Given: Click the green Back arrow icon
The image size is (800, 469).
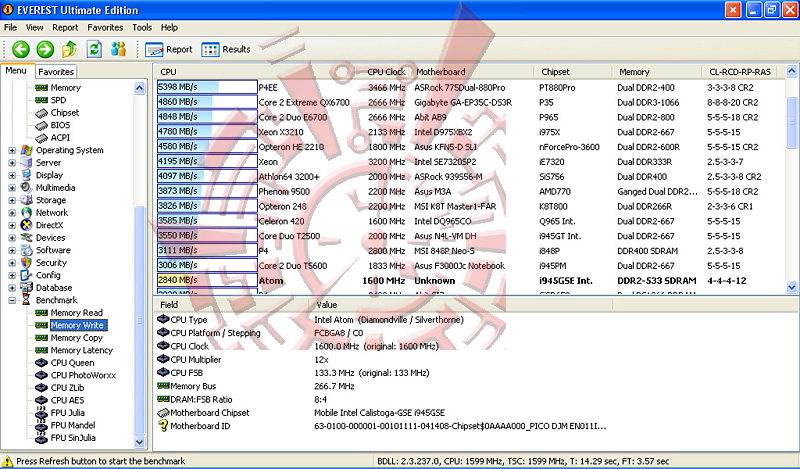Looking at the screenshot, I should tap(20, 49).
